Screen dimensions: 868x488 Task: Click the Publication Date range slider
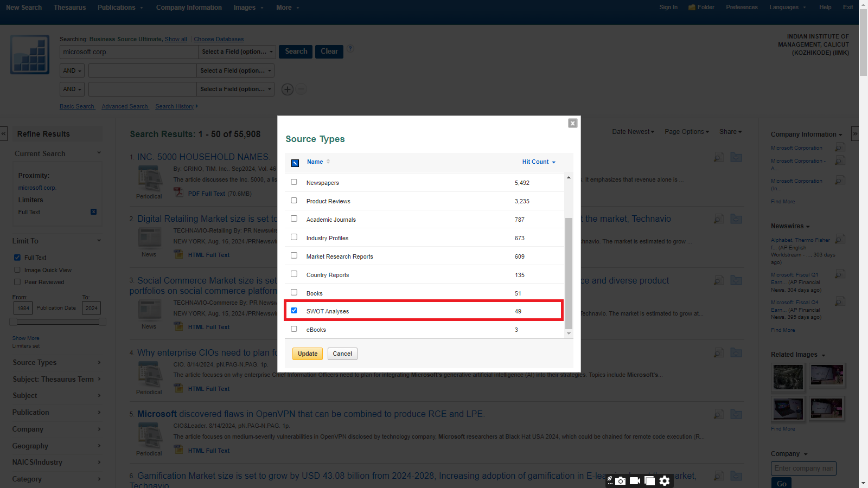[57, 322]
